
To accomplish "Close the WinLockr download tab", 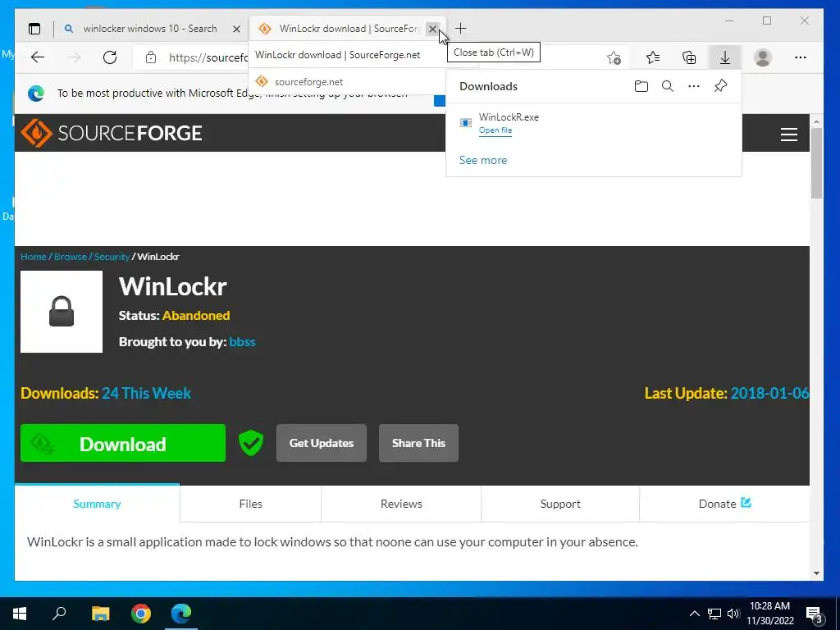I will coord(432,29).
